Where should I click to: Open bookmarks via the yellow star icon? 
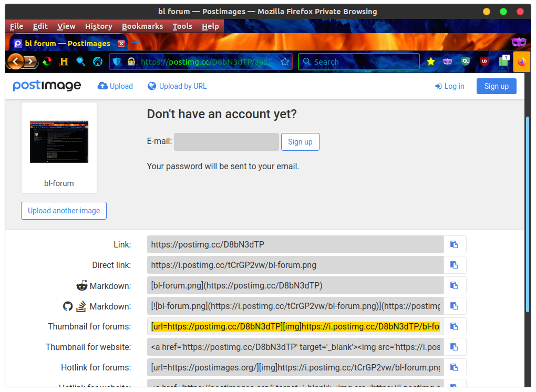click(x=431, y=61)
